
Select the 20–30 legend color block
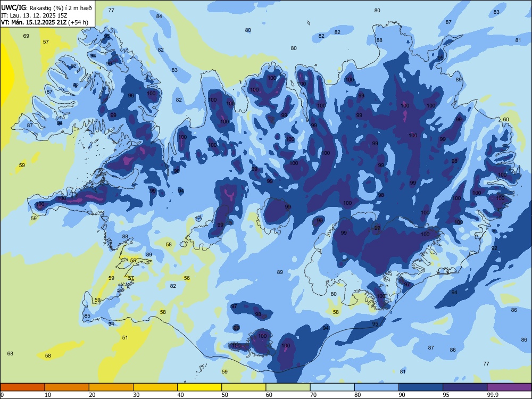tap(111, 387)
